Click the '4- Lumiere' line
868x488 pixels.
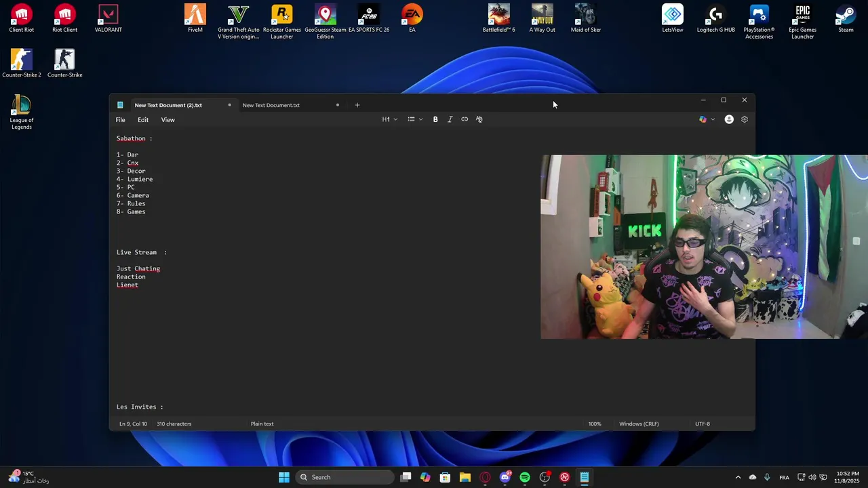click(x=134, y=179)
